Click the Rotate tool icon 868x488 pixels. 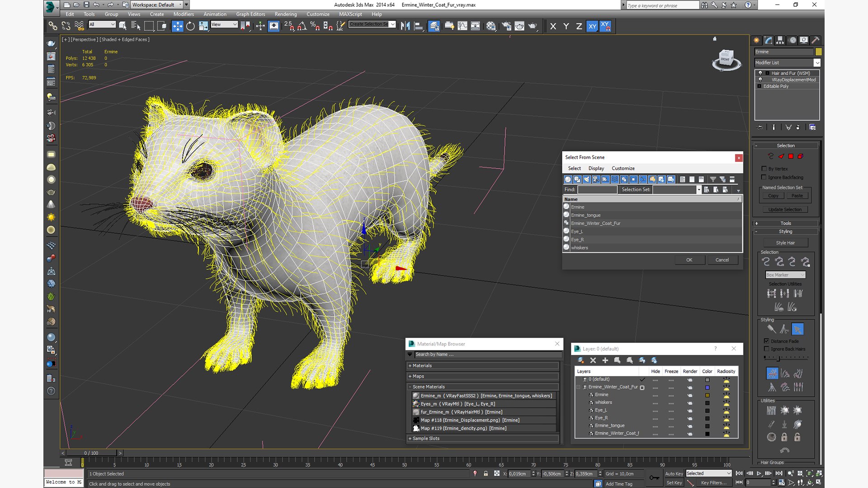tap(190, 26)
